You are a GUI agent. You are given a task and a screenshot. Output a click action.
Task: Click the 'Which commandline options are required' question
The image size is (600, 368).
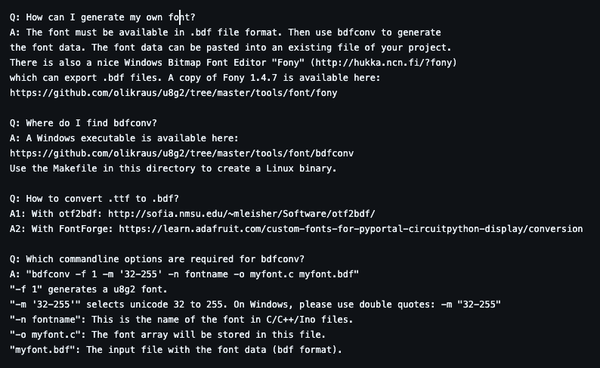click(x=157, y=259)
